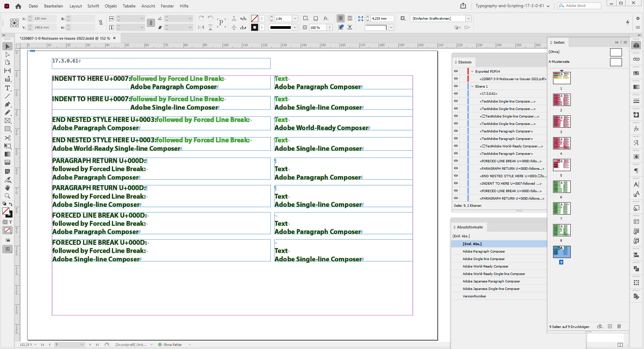Go to next page arrow in status bar
644x349 pixels.
coord(90,345)
